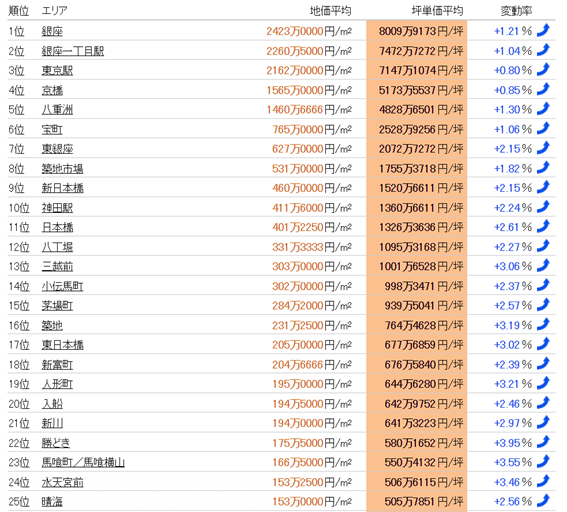This screenshot has height=512, width=567.
Task: Open the 新川 area link
Action: (x=52, y=423)
